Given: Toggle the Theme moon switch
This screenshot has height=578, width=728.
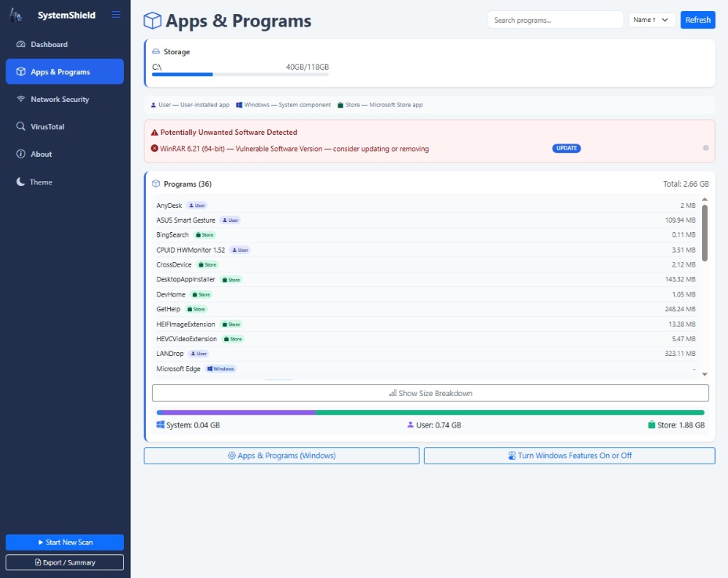Looking at the screenshot, I should coord(21,182).
